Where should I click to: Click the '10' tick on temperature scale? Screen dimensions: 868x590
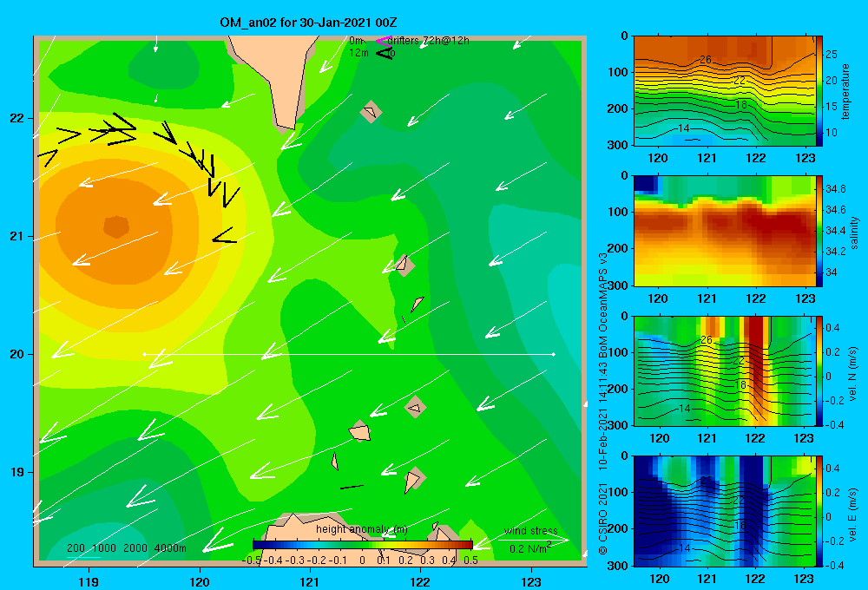point(831,132)
